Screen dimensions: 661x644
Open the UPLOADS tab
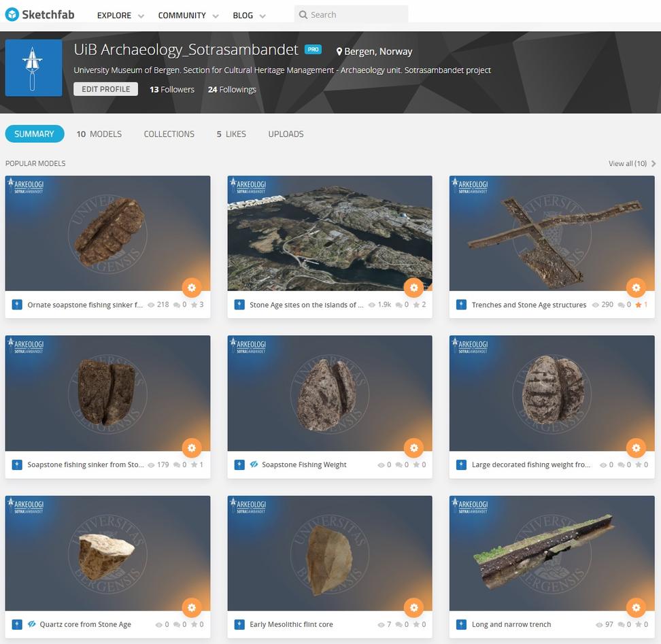(286, 134)
